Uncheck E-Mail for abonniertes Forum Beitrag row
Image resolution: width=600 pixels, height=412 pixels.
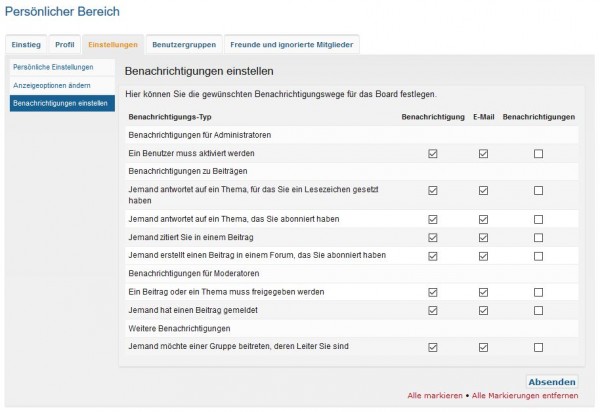tap(483, 255)
